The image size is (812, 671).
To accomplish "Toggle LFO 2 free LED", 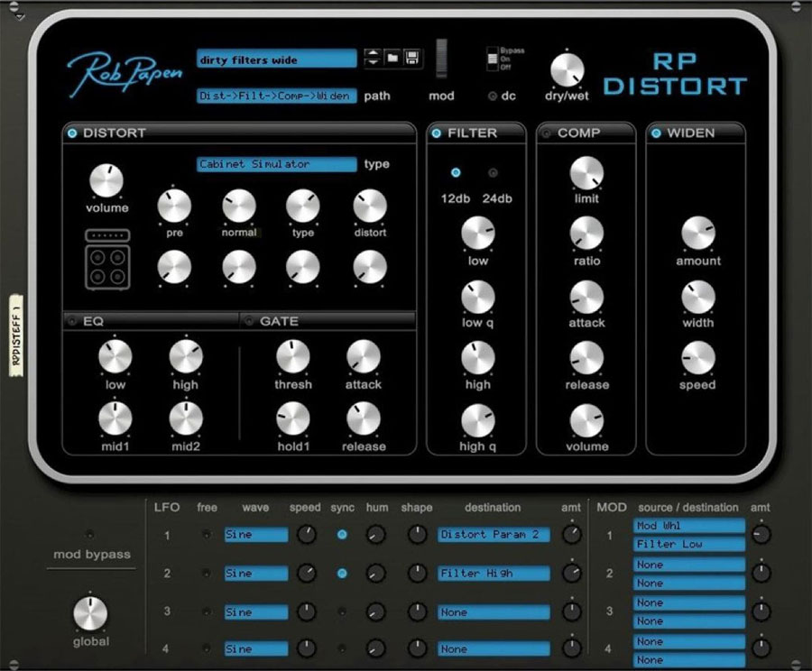I will click(206, 574).
